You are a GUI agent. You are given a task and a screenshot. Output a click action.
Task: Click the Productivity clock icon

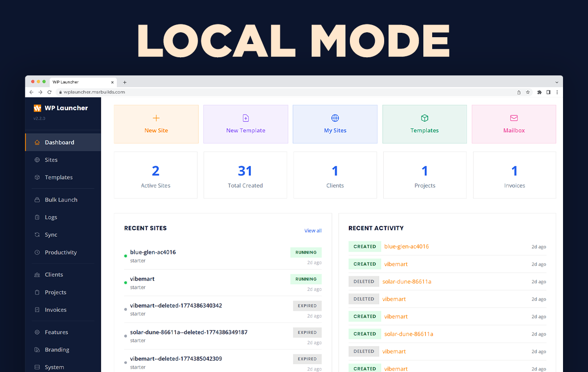37,253
